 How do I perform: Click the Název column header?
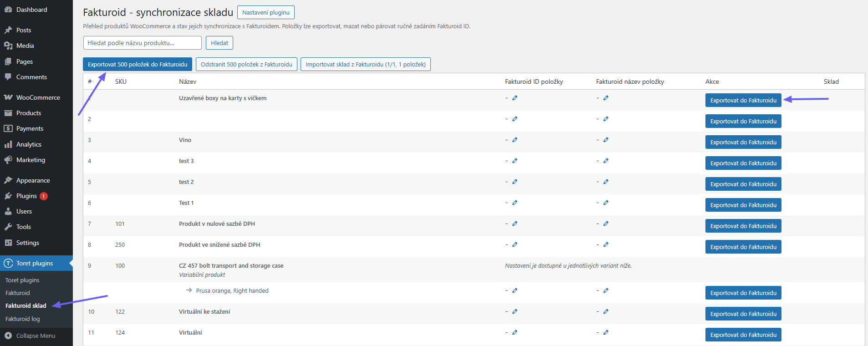(x=188, y=81)
